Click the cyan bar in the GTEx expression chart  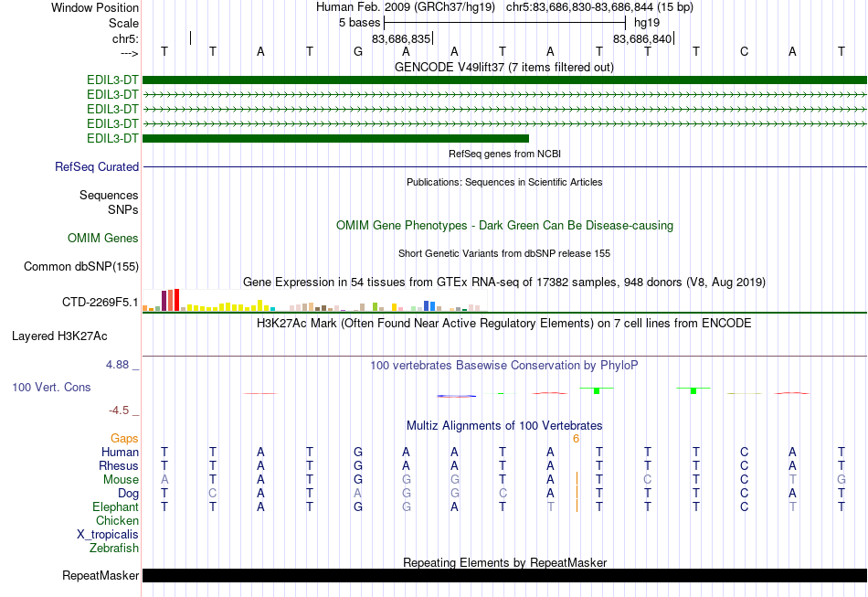click(x=272, y=308)
